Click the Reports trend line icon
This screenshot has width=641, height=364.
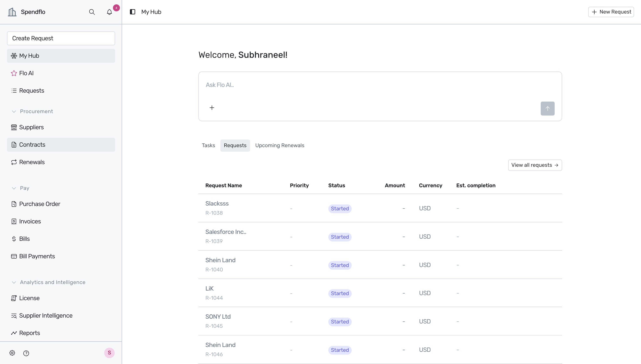(x=14, y=333)
